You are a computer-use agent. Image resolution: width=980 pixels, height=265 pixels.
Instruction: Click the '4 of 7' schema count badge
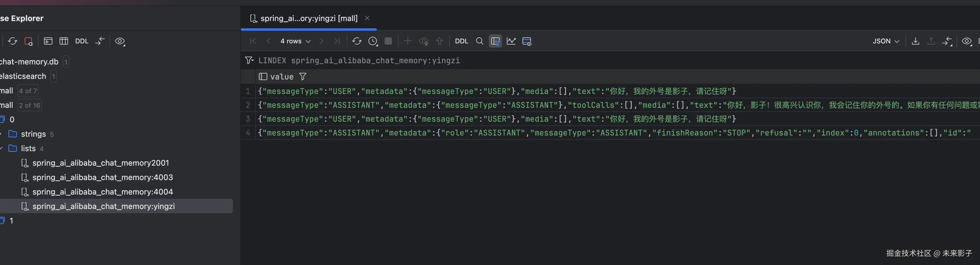(28, 91)
